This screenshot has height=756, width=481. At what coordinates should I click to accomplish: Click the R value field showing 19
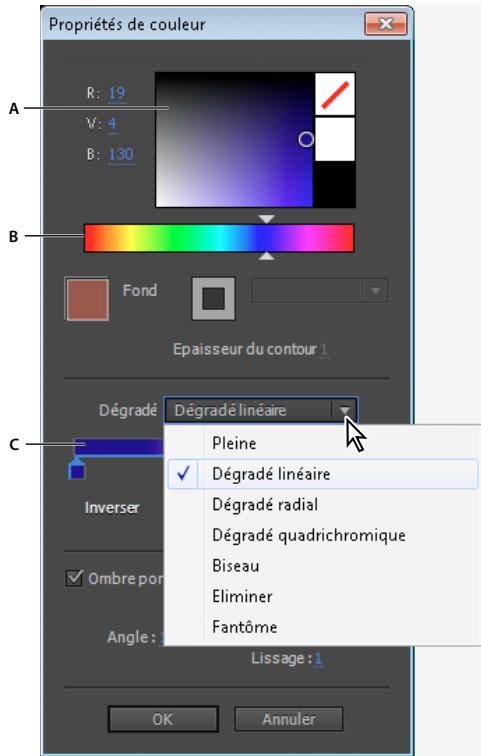(x=117, y=93)
